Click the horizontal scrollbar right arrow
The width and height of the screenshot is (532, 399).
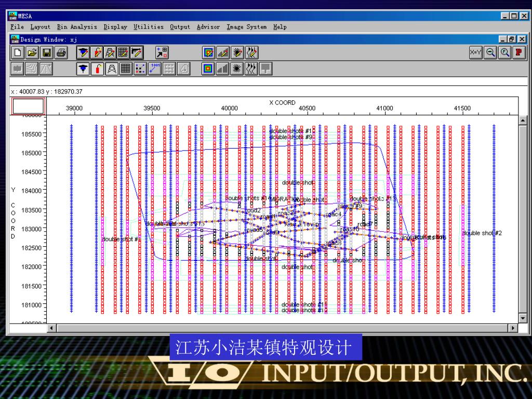point(513,328)
